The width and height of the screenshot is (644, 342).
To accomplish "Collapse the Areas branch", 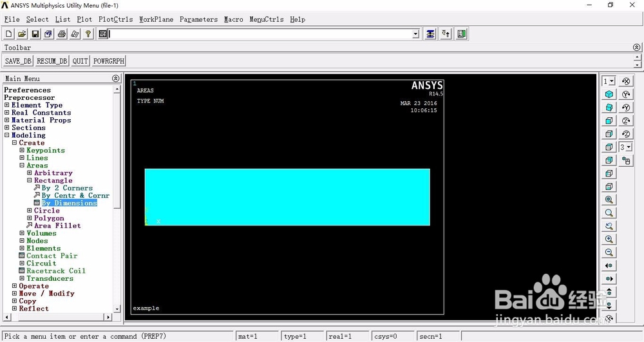I will 22,165.
